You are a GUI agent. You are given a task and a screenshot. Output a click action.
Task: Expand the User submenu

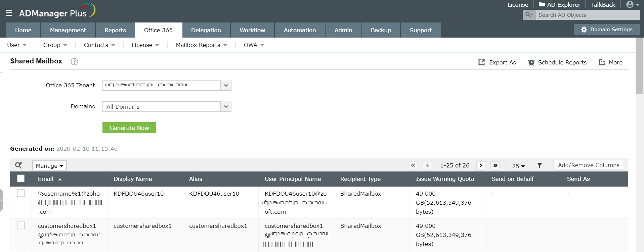pos(16,45)
